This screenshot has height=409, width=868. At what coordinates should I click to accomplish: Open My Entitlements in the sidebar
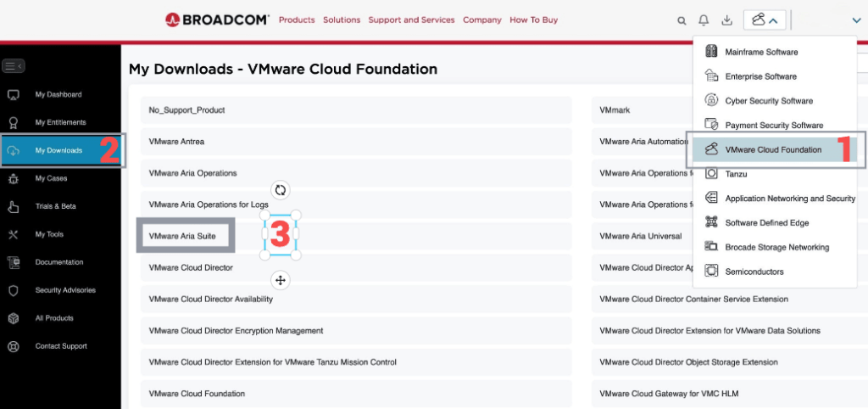pos(61,122)
